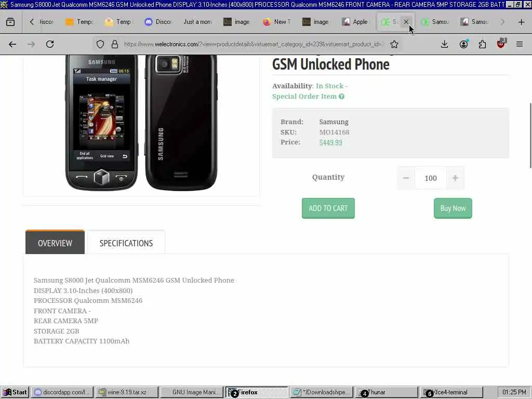This screenshot has width=532, height=399.
Task: Switch to the 'Just a moment' tab
Action: [197, 22]
